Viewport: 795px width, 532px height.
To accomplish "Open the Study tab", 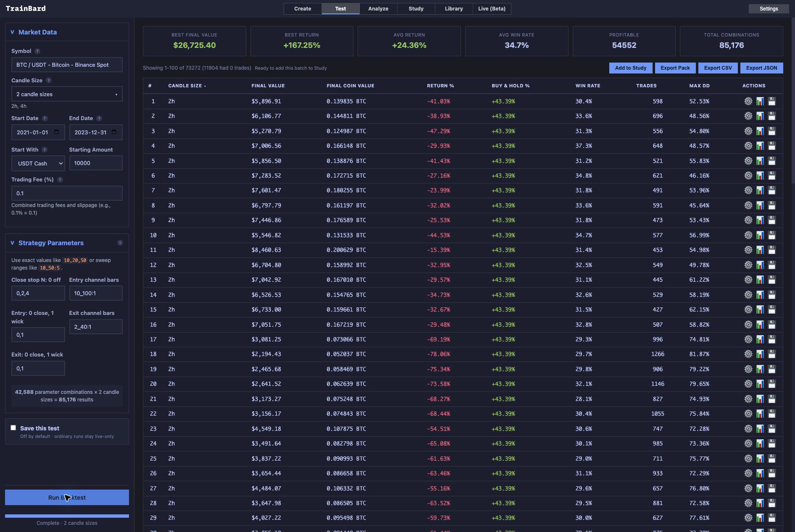I will coord(416,9).
